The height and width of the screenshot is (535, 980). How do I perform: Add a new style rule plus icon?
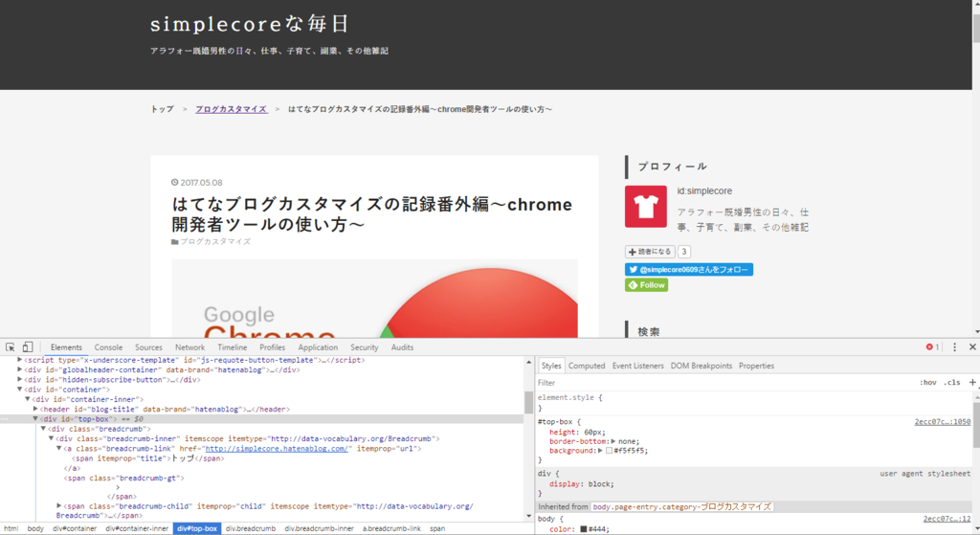tap(972, 382)
